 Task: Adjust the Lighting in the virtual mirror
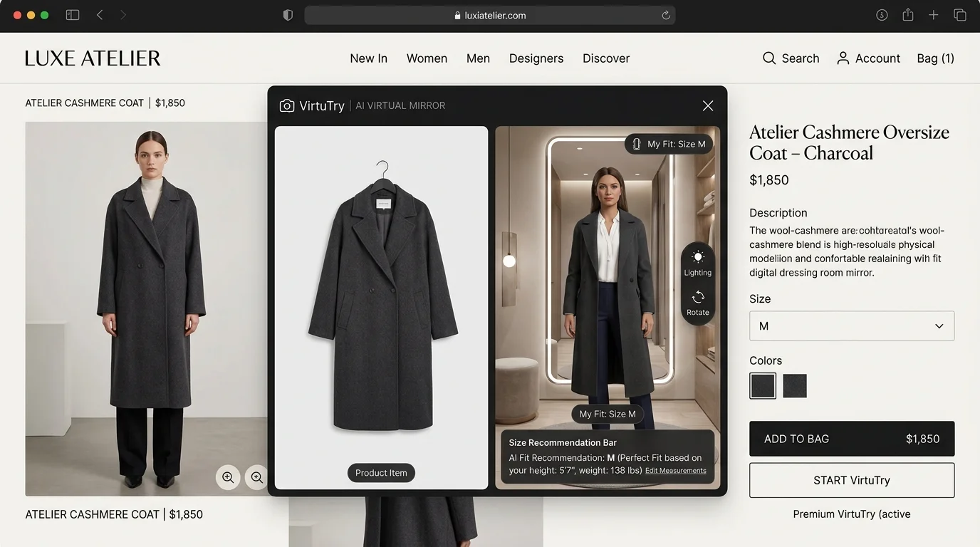click(698, 263)
